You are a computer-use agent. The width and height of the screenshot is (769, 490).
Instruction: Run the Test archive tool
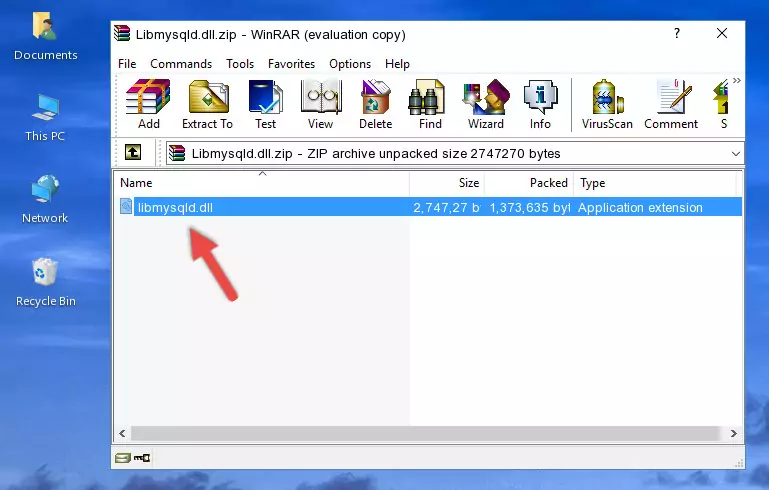pyautogui.click(x=265, y=104)
